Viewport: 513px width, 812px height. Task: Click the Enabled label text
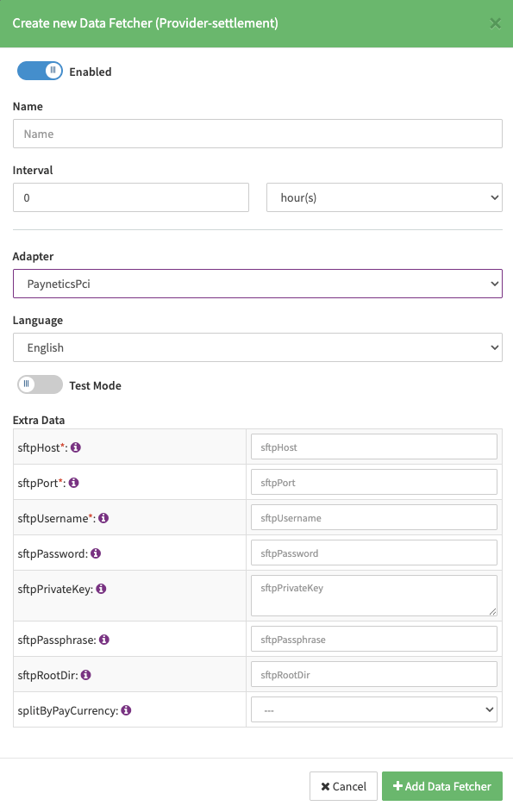(91, 72)
